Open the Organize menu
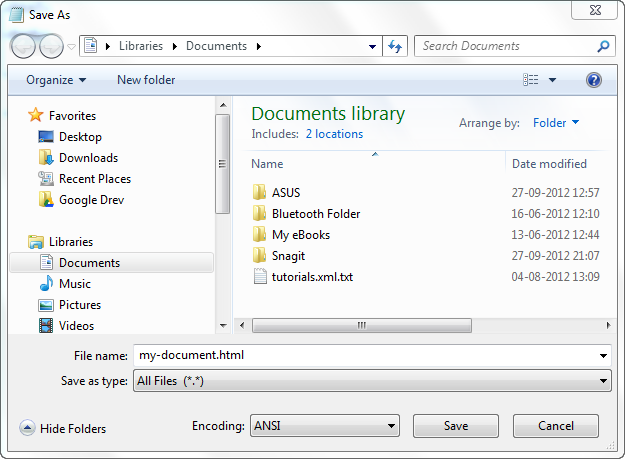Screen dimensions: 625x459 click(x=56, y=80)
